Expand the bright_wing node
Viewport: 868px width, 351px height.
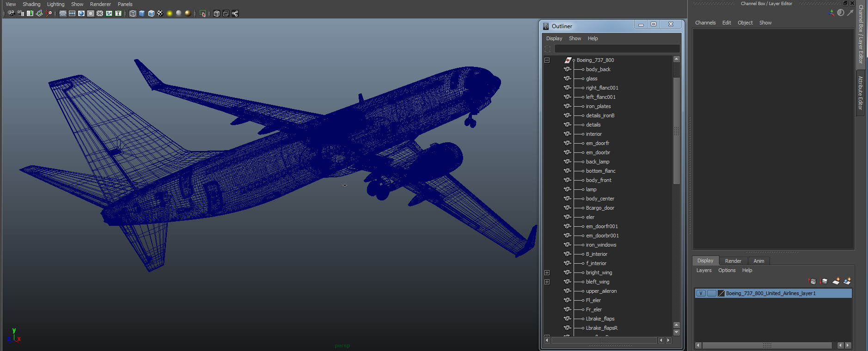(x=547, y=272)
